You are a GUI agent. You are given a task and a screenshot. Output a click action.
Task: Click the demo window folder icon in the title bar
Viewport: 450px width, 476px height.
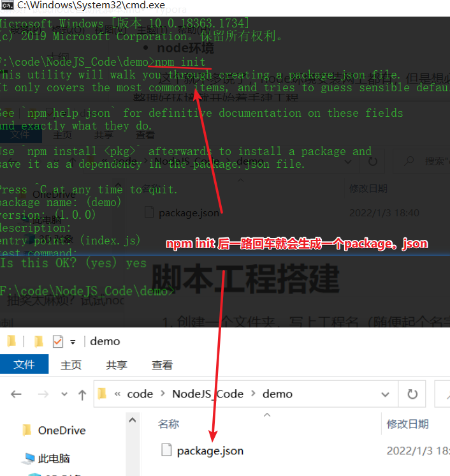coord(11,341)
